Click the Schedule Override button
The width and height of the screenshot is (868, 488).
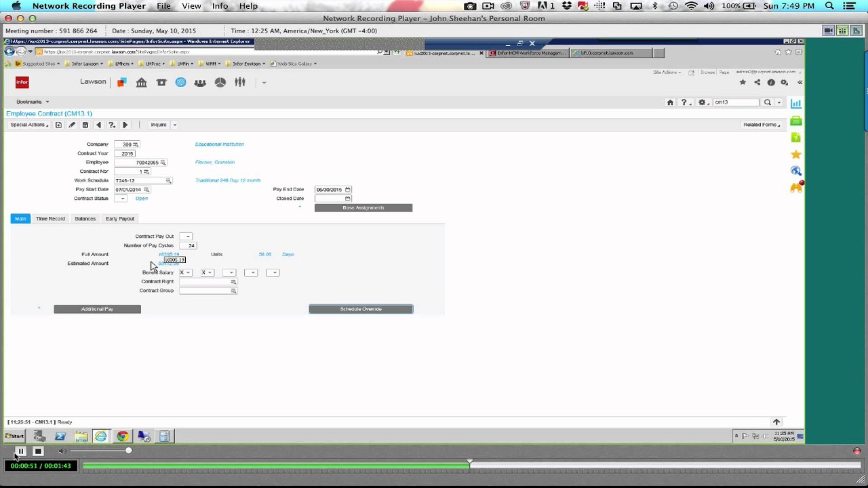[361, 309]
